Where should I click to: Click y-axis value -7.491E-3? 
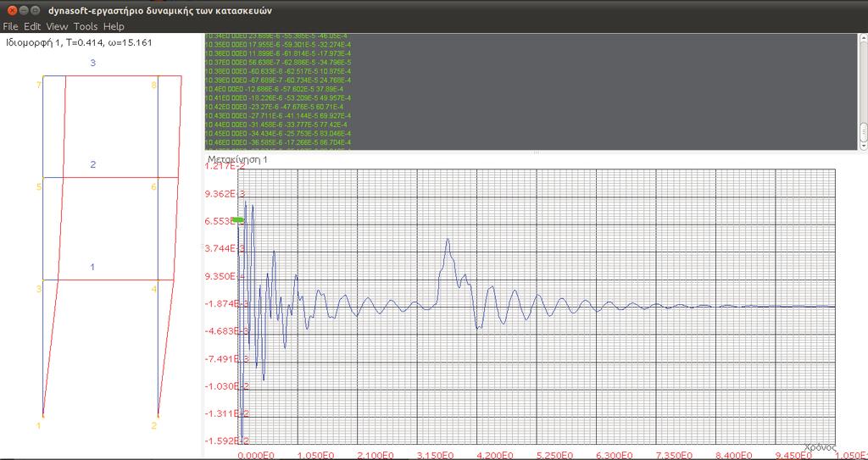tap(227, 358)
